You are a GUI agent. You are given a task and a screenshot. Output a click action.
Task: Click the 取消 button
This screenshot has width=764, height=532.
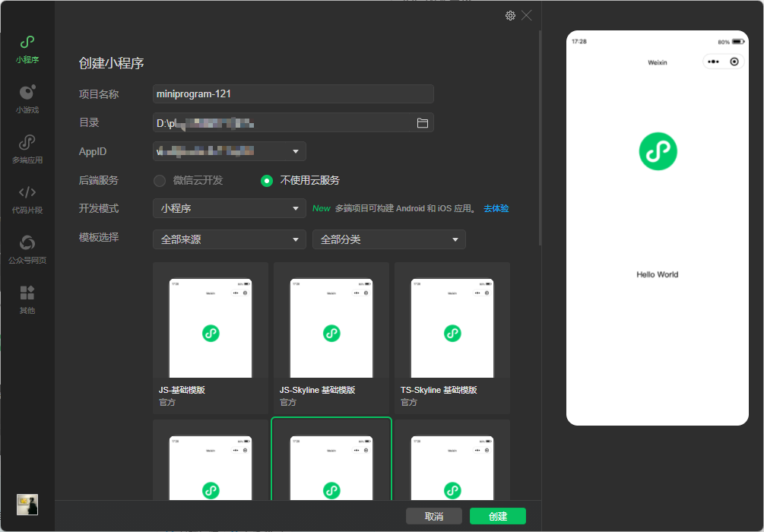click(433, 516)
